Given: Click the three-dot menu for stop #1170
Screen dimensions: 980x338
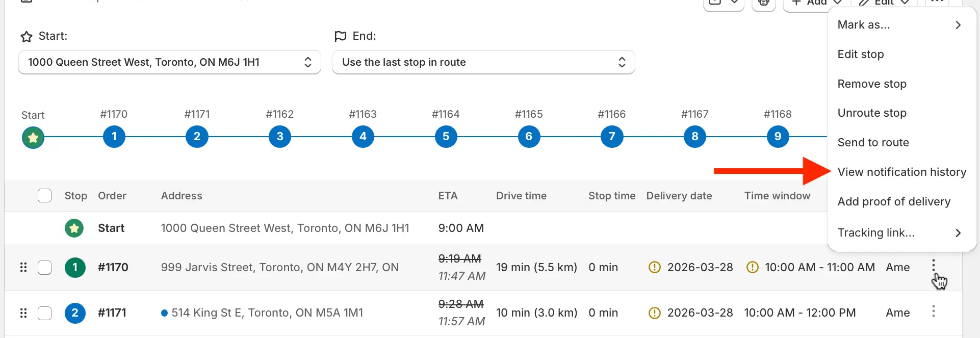Looking at the screenshot, I should [x=933, y=266].
